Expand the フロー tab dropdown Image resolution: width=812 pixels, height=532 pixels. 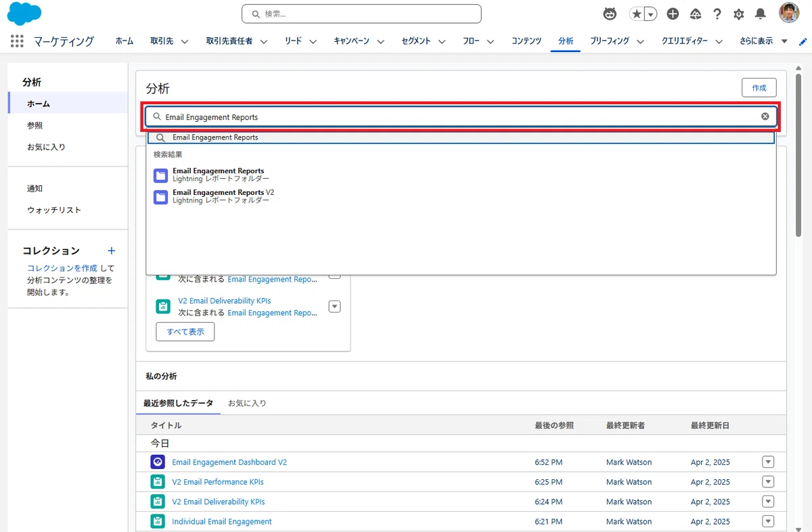[x=490, y=41]
